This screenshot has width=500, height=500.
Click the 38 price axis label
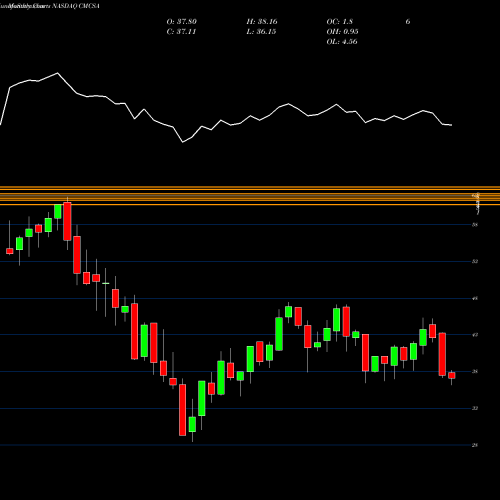click(x=475, y=371)
